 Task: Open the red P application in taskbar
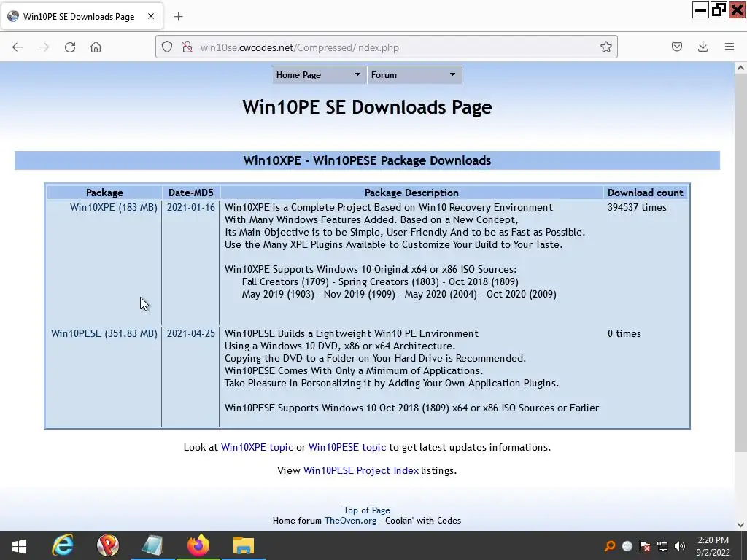(x=108, y=545)
